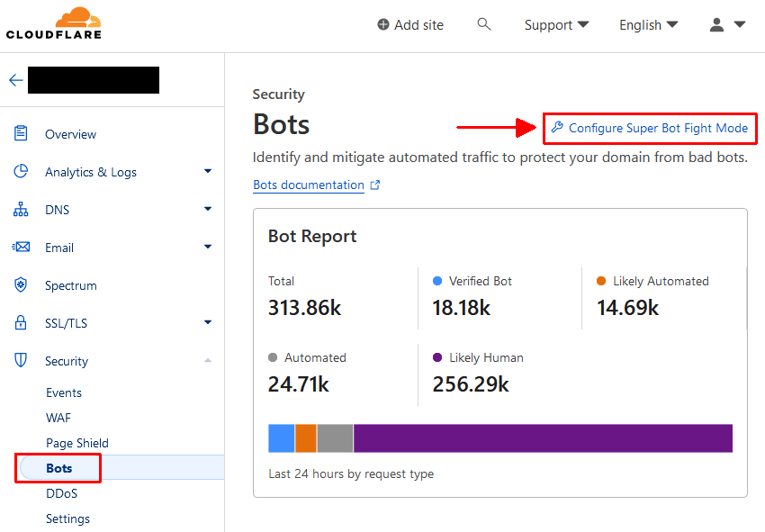This screenshot has height=532, width=765.
Task: Click the Total value 313.86k
Action: (304, 308)
